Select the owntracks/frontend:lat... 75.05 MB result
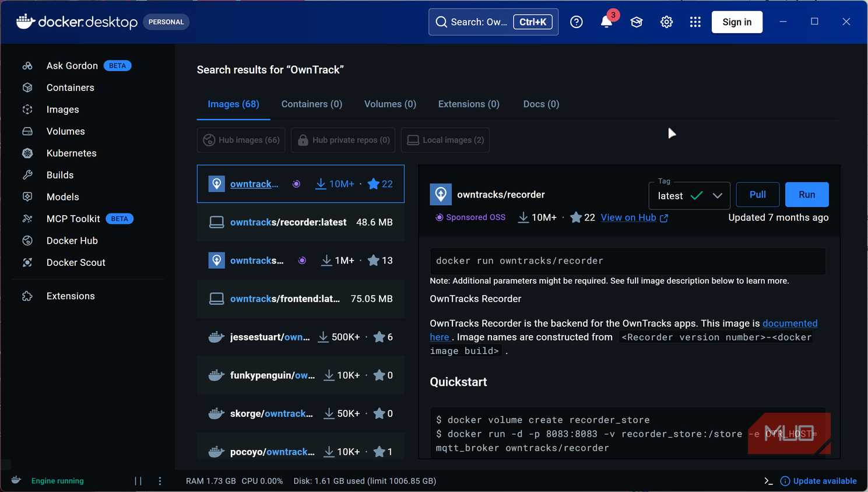The width and height of the screenshot is (868, 492). [x=301, y=298]
